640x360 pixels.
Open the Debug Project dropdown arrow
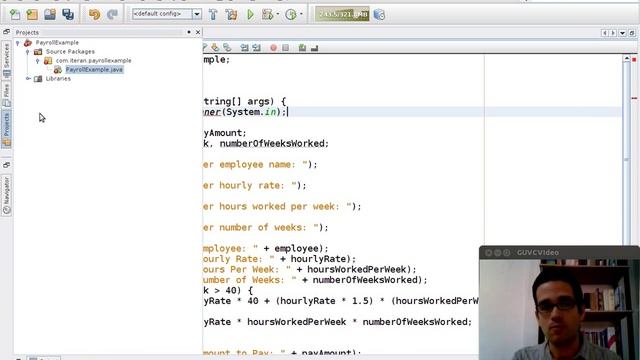tap(278, 14)
